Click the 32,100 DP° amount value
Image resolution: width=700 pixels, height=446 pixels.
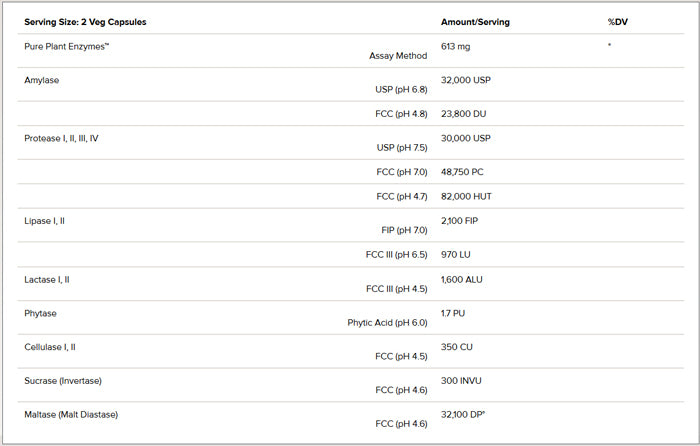pyautogui.click(x=464, y=414)
